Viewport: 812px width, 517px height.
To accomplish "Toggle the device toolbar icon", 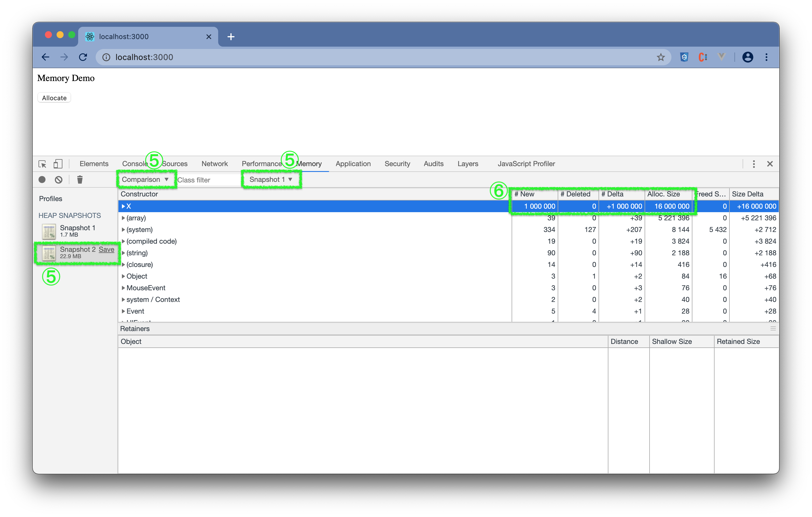I will (x=58, y=164).
